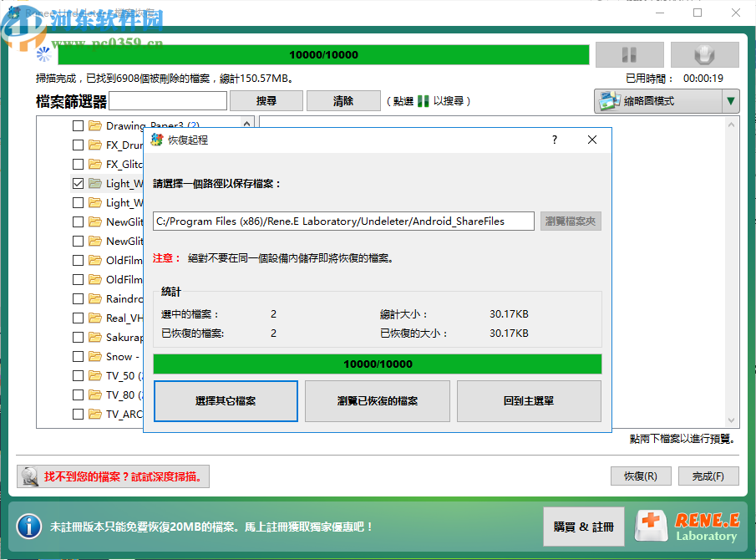
Task: Click the dialog title app icon
Action: [157, 140]
